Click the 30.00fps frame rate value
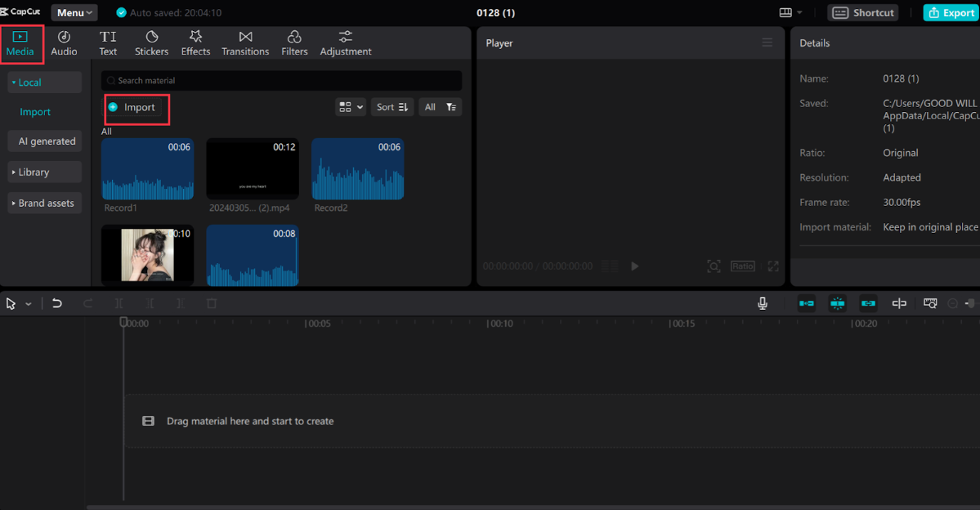The height and width of the screenshot is (510, 980). [902, 203]
